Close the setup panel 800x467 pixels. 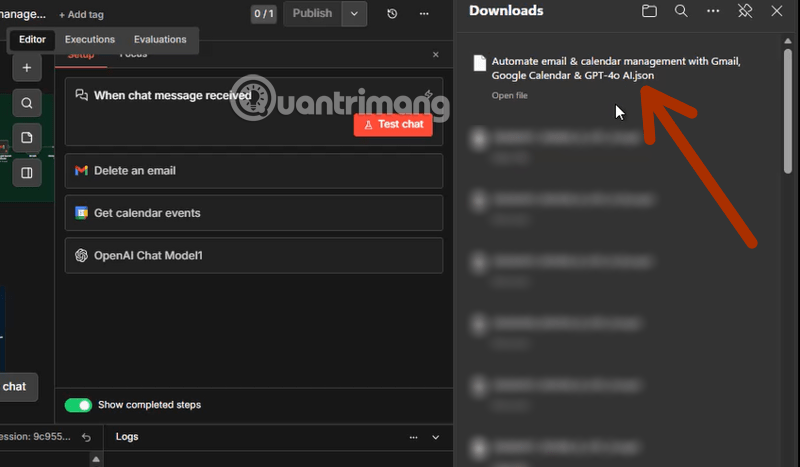(436, 55)
